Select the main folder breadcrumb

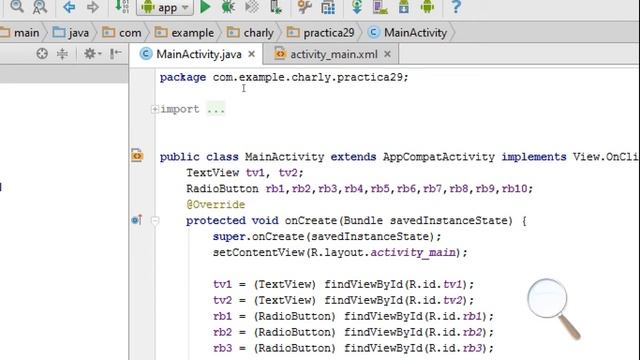pyautogui.click(x=20, y=33)
